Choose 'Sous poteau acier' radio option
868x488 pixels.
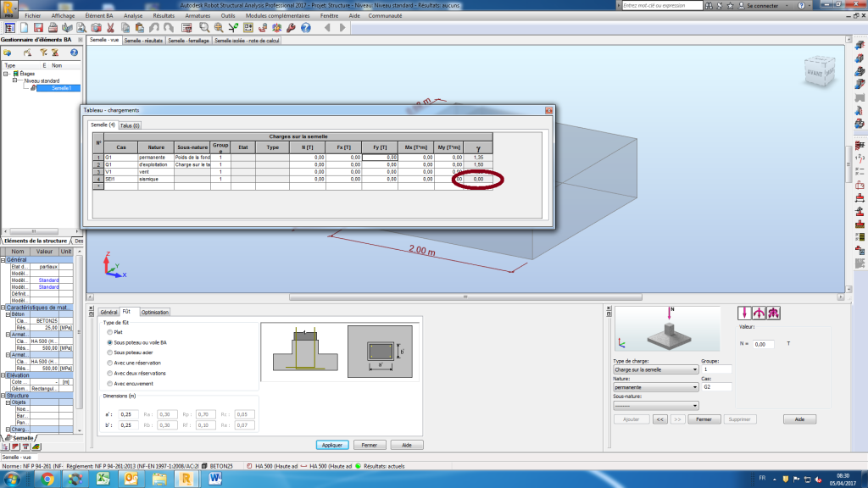[x=108, y=352]
